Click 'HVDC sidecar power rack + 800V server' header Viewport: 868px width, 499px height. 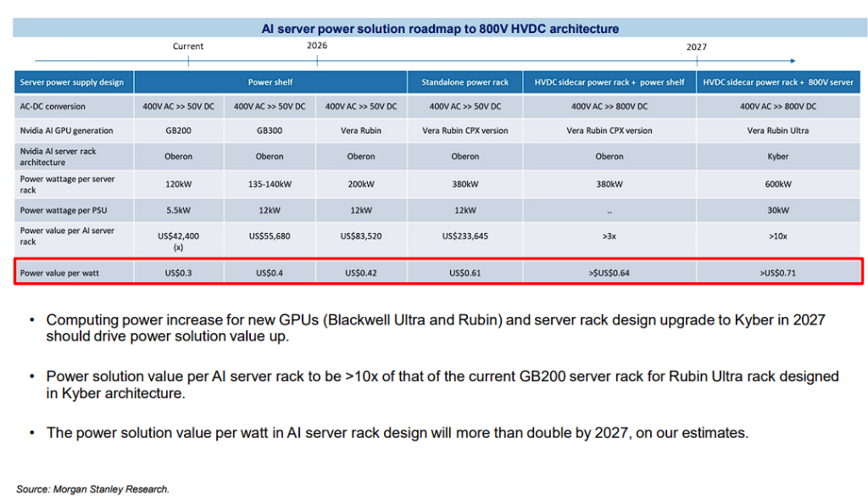pyautogui.click(x=778, y=82)
